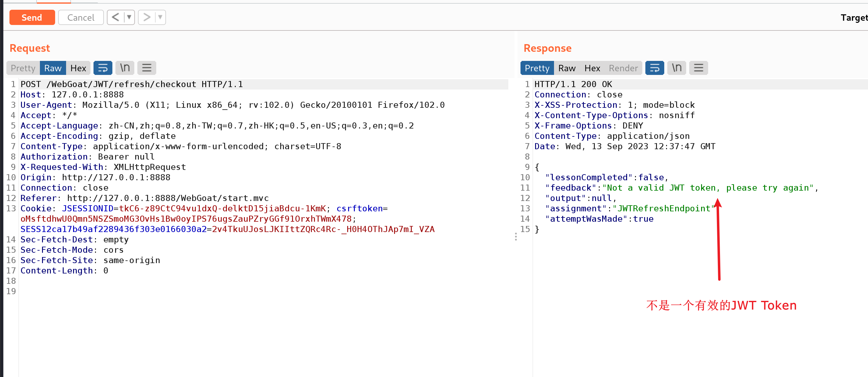Screen dimensions: 868x377
Task: Click the JSESSIONID cookie value
Action: click(x=222, y=209)
